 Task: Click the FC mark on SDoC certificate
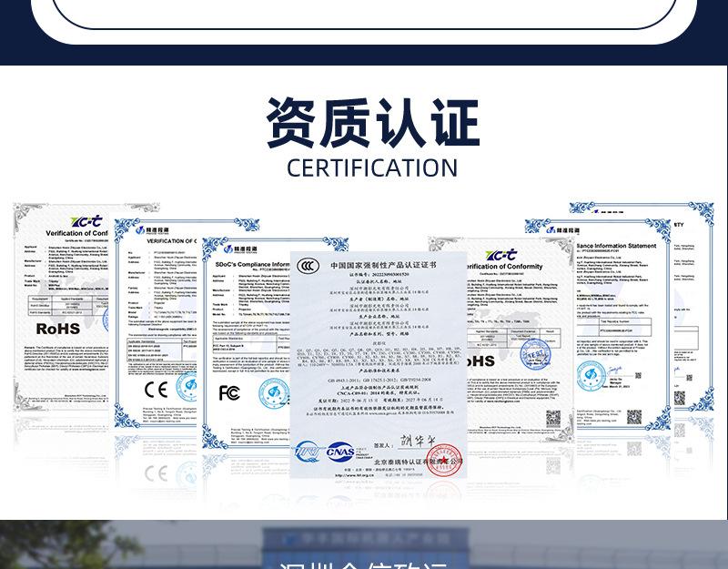229,393
